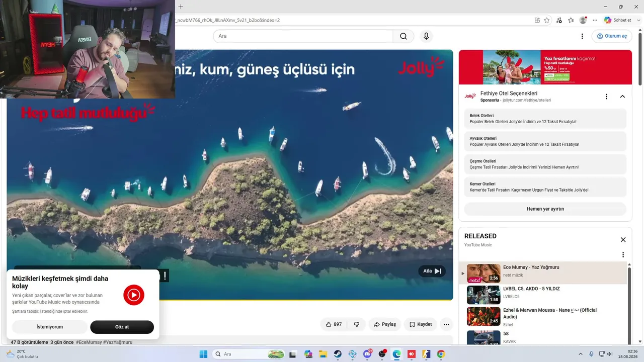The image size is (644, 362).
Task: Open the browser media control icon
Action: pyautogui.click(x=559, y=20)
